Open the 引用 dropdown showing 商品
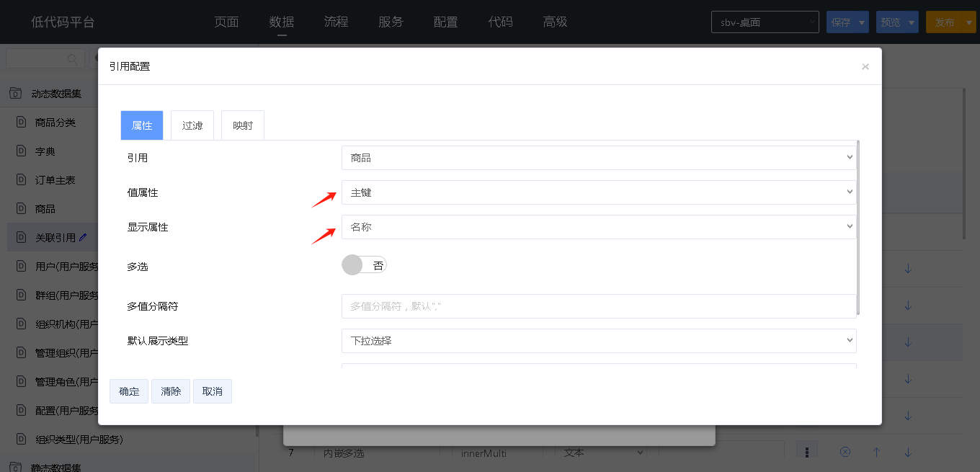This screenshot has width=980, height=472. [x=598, y=158]
